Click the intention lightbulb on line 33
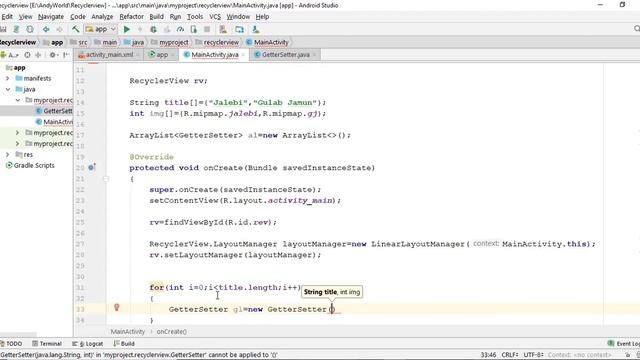Viewport: 640px width, 360px height. [116, 307]
